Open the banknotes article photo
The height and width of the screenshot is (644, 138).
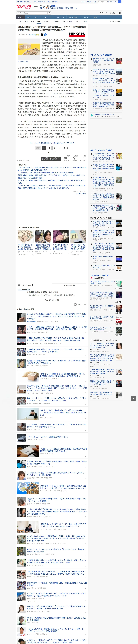click(x=29, y=49)
